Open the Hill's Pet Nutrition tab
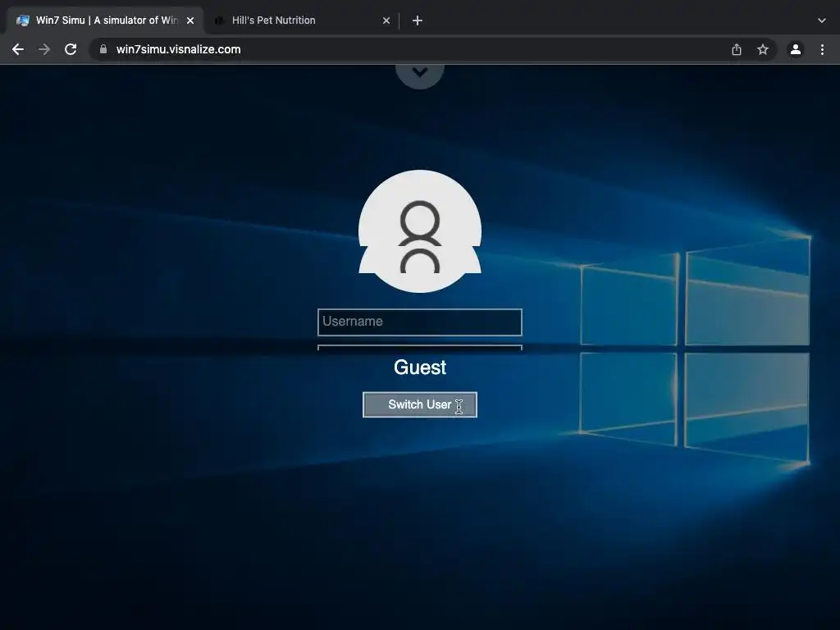 tap(301, 21)
